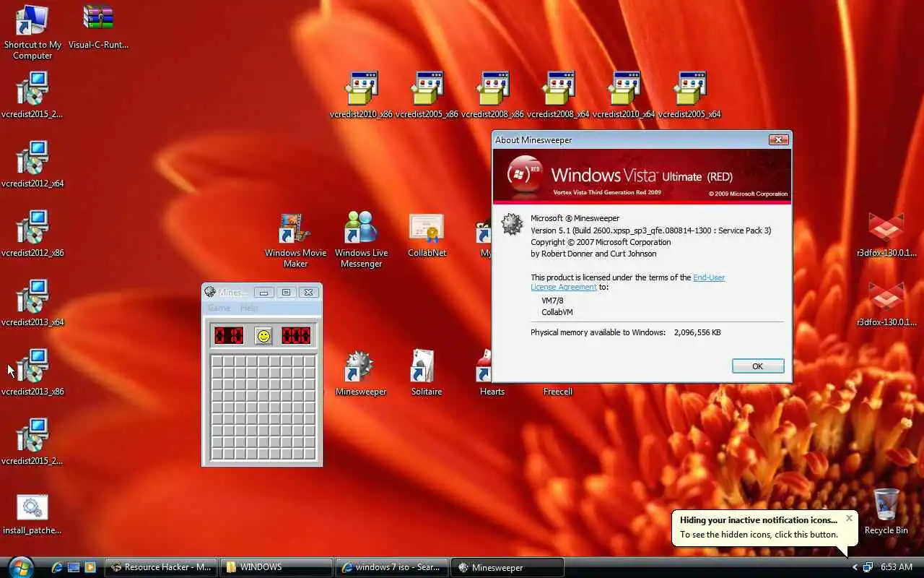Select the Windows Live Messenger shortcut
The width and height of the screenshot is (924, 578).
(361, 241)
